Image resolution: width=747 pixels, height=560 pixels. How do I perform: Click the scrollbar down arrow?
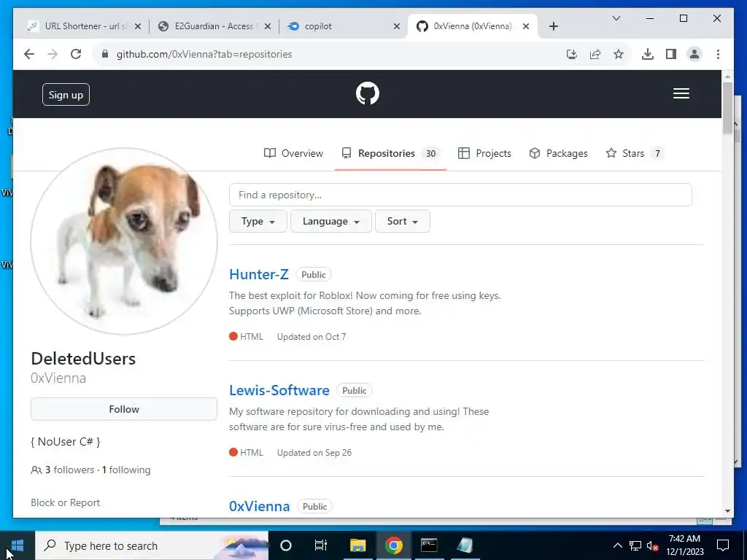[x=727, y=511]
